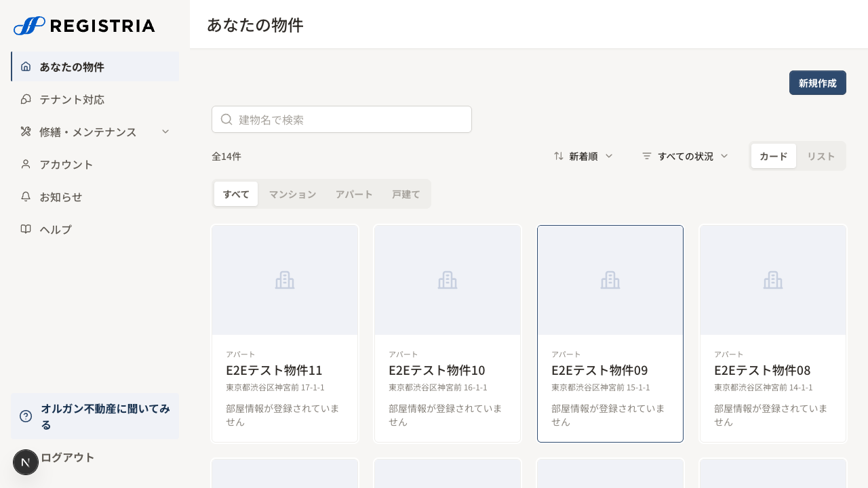Select the home icon beside あなたの物件

tap(26, 66)
